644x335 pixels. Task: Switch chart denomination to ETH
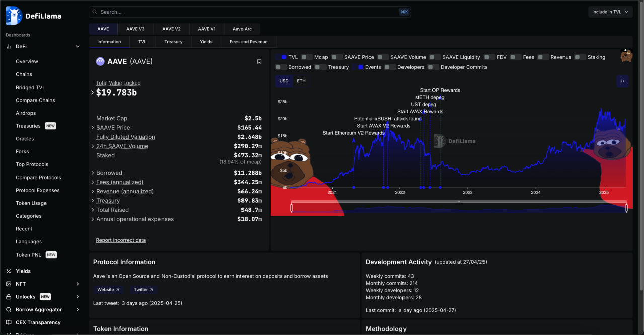(301, 81)
